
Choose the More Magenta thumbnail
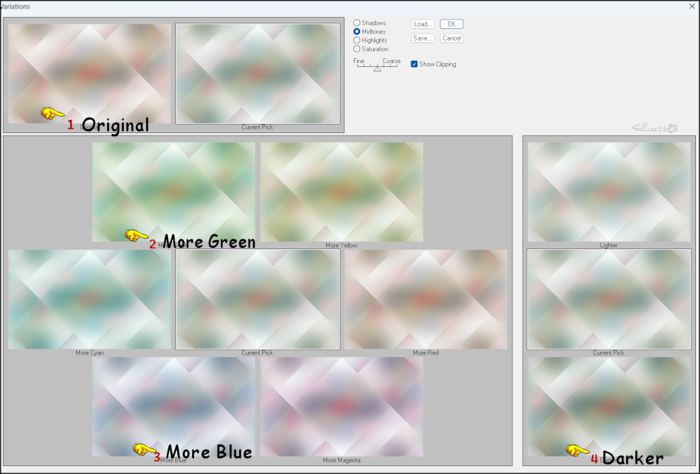pos(341,406)
